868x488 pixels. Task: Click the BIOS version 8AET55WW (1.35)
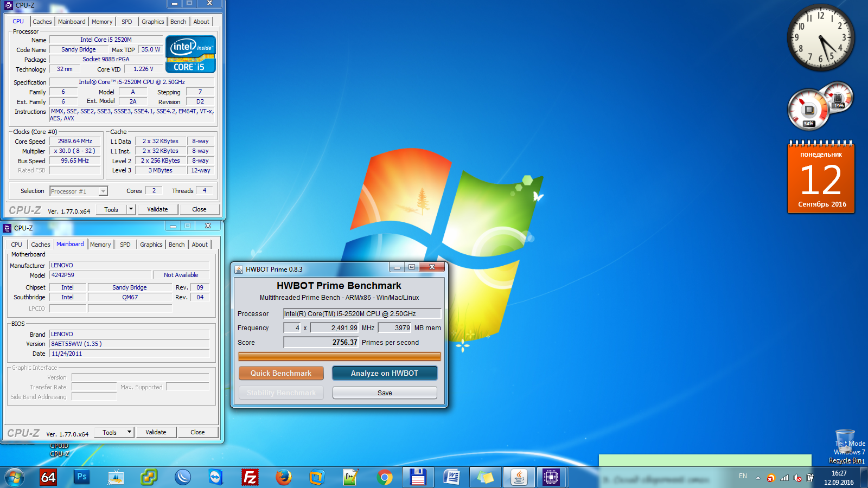(130, 344)
